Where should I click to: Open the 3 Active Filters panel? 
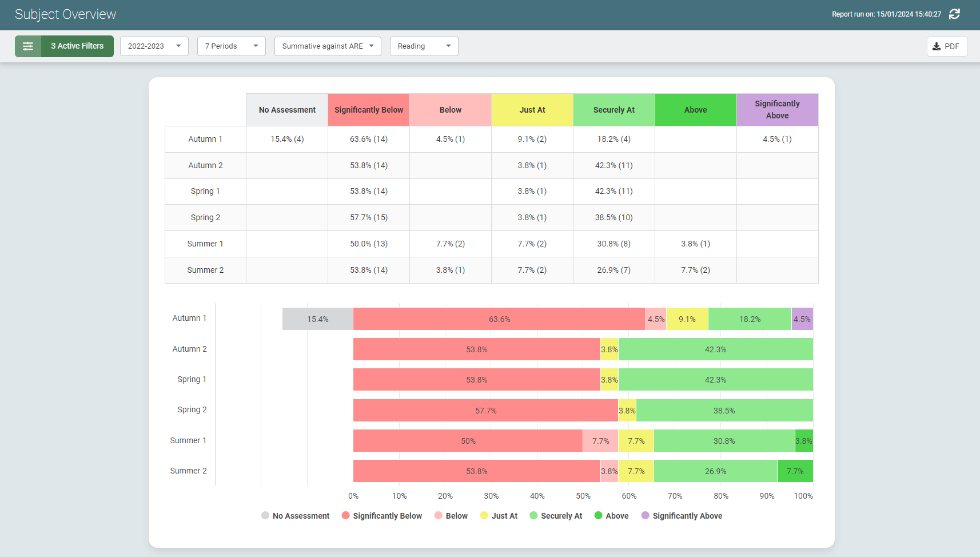pos(77,46)
